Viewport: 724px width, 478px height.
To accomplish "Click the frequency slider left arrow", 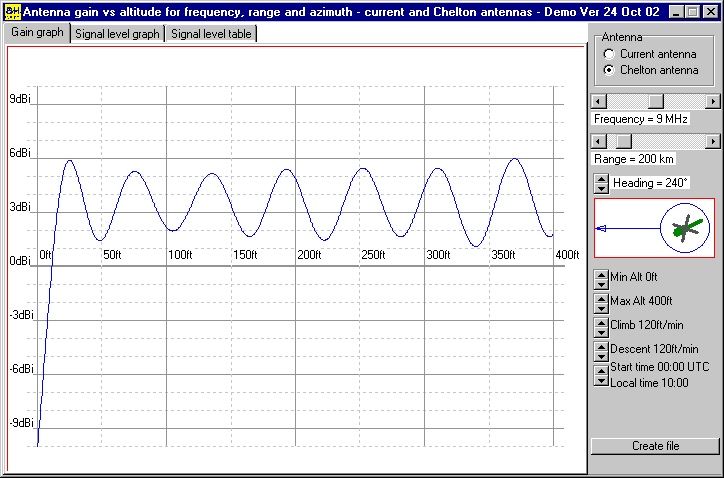I will point(599,101).
